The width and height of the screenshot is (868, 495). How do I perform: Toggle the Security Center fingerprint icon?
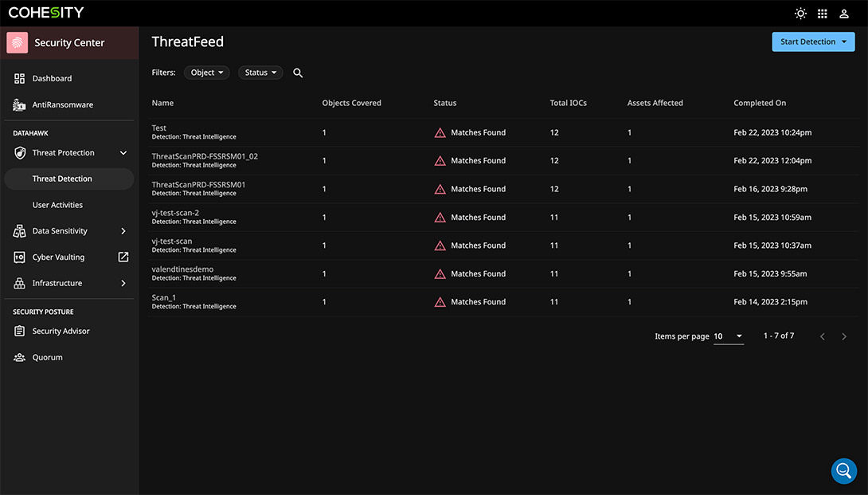17,41
